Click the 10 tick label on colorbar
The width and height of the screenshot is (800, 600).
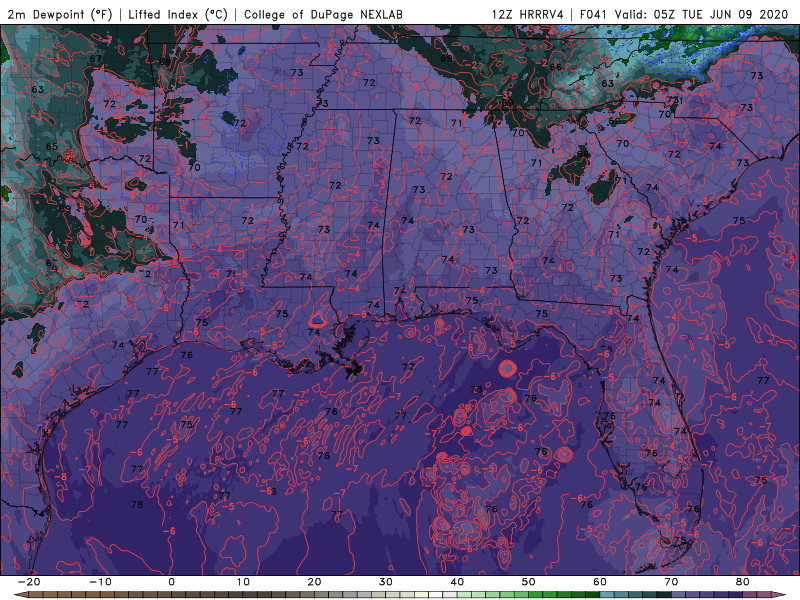tap(243, 582)
